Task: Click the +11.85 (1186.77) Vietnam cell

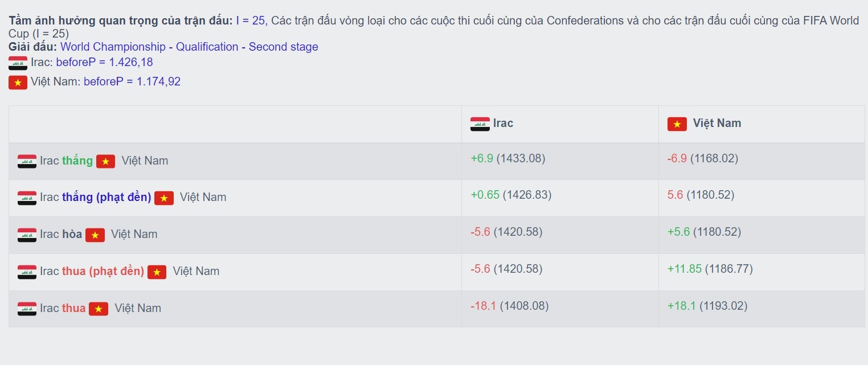Action: tap(710, 269)
